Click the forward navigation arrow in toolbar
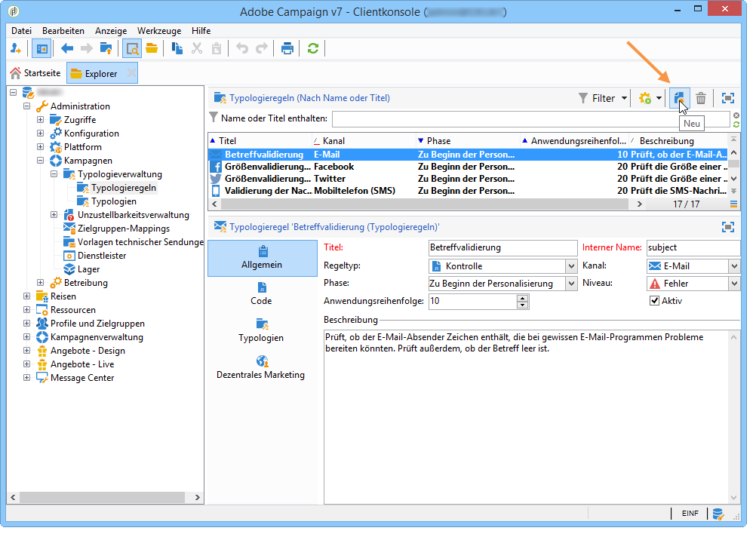Screen dimensions: 756x534 point(86,49)
